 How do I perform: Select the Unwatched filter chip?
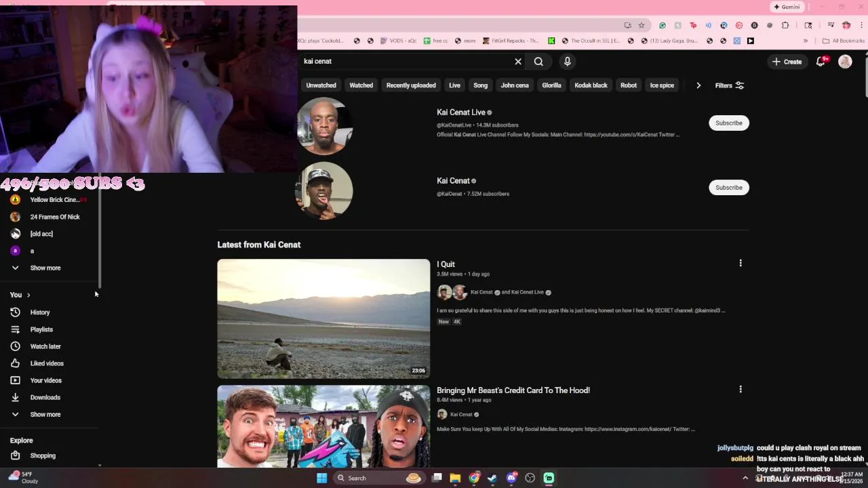[x=321, y=85]
